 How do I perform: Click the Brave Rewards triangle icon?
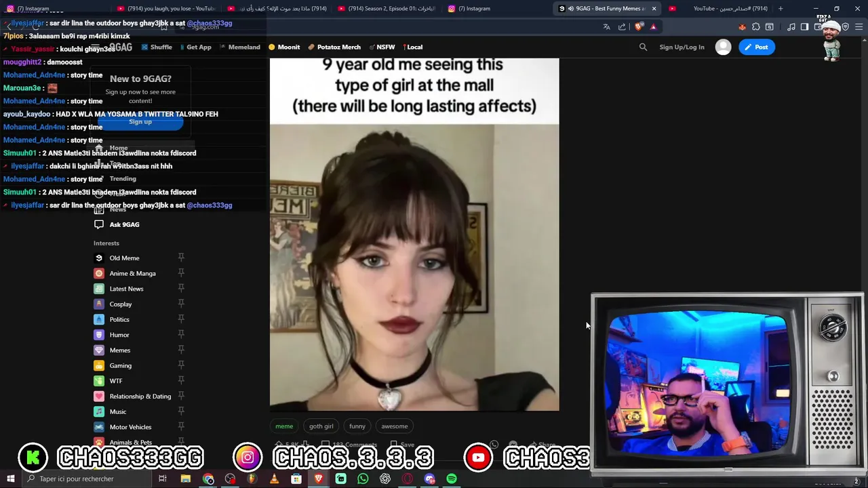653,26
